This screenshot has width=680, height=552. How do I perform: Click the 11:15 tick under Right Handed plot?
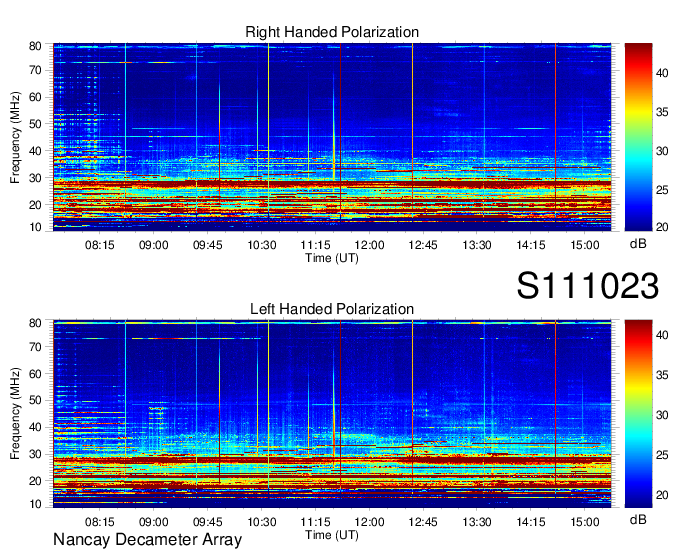coord(315,245)
